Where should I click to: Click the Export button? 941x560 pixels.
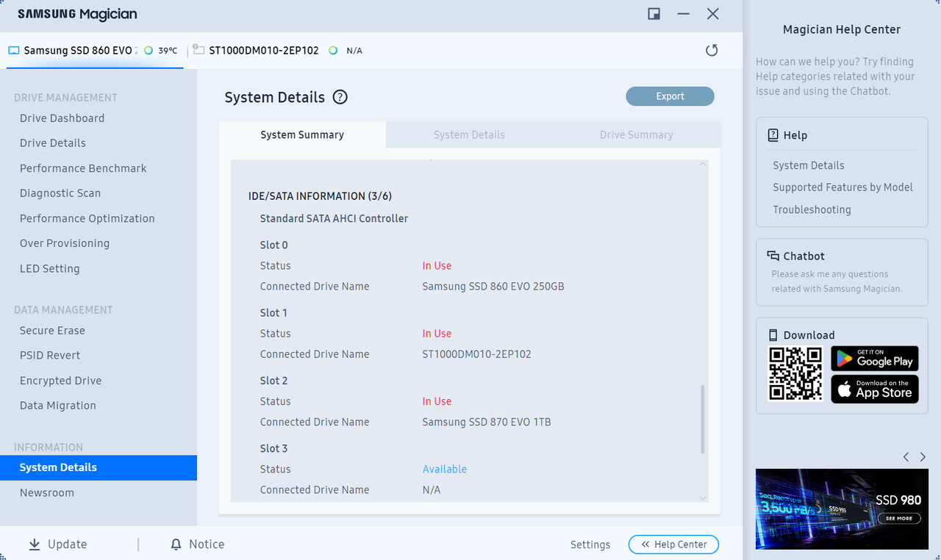pyautogui.click(x=670, y=96)
